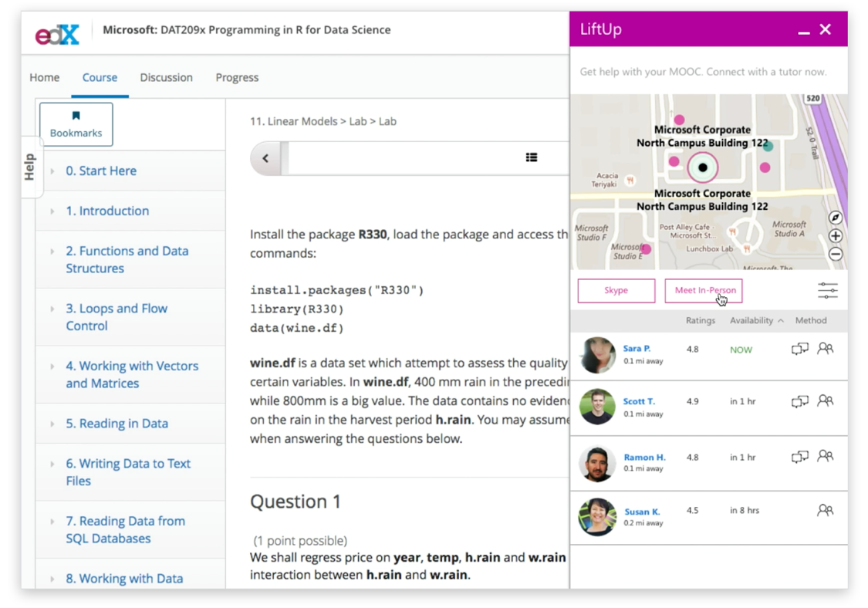Click the Lunchbox Lab map marker
Screen dimensions: 868x608
click(x=747, y=249)
